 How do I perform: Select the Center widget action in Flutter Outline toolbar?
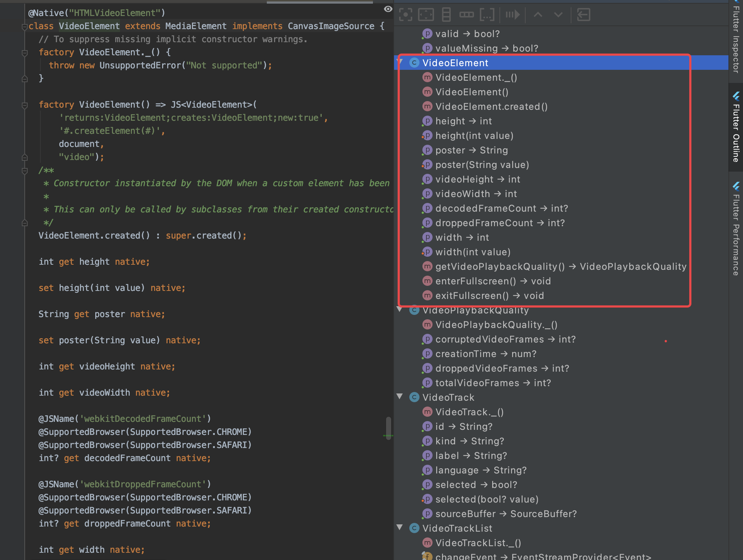coord(405,15)
